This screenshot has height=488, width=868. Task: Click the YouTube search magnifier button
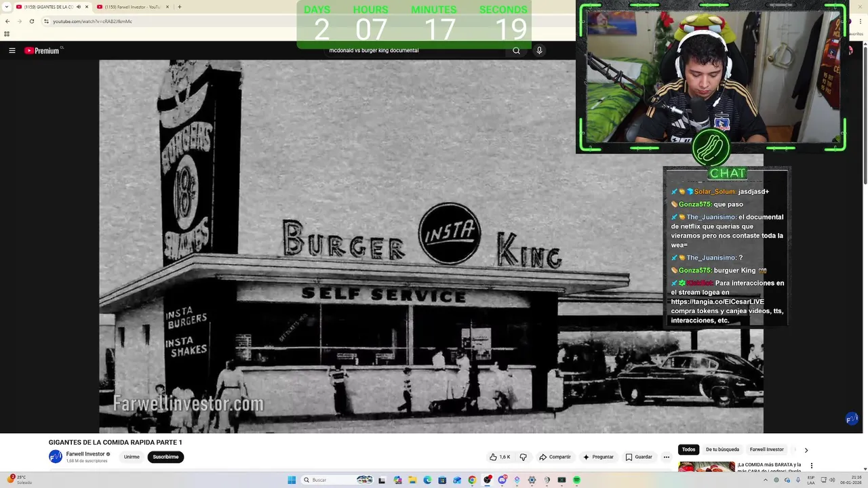pyautogui.click(x=516, y=50)
